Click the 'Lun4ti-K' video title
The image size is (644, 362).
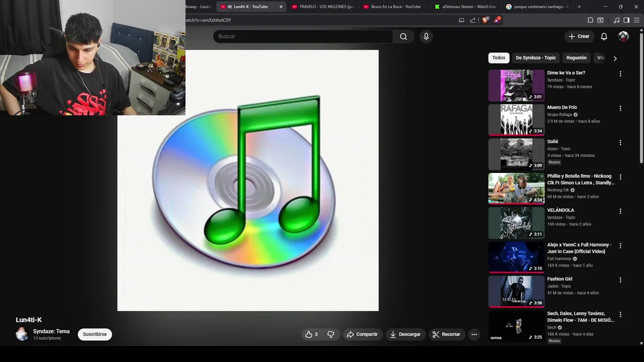click(29, 320)
